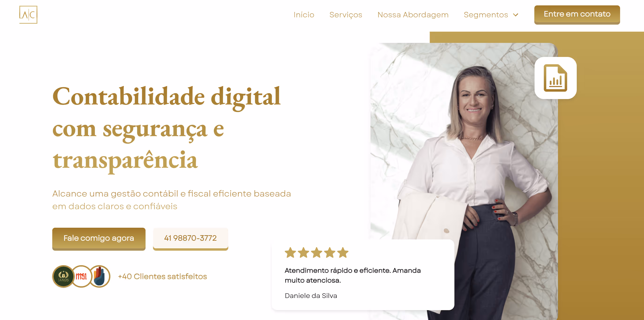Click the AC logo in the header
The image size is (644, 320).
click(x=28, y=15)
